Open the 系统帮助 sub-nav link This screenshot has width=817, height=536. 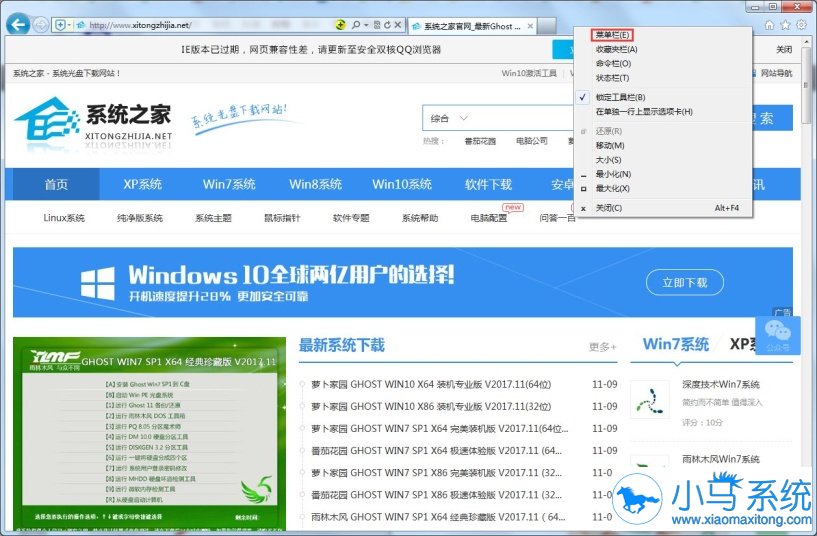click(419, 218)
